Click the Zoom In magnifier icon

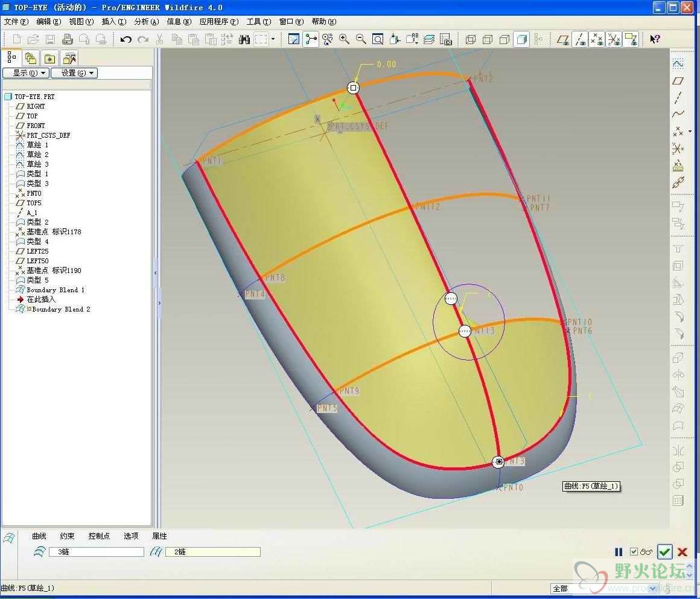[x=344, y=39]
